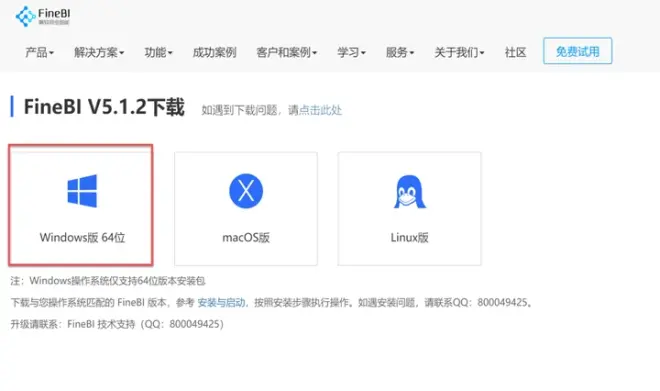The image size is (660, 391).
Task: Open the 关于我们 dropdown
Action: click(459, 52)
